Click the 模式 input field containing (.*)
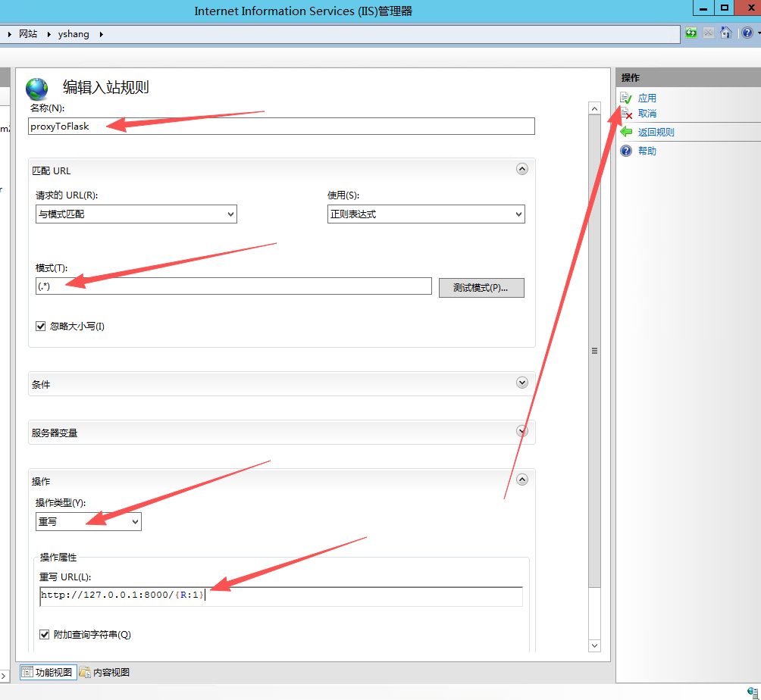The height and width of the screenshot is (700, 761). [233, 286]
